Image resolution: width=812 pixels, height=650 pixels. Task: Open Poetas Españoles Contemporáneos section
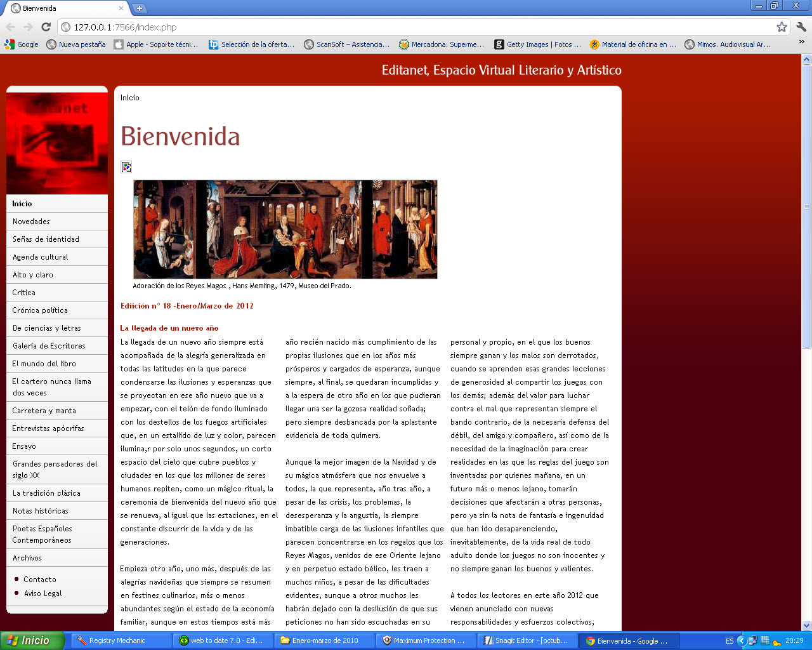[x=57, y=534]
